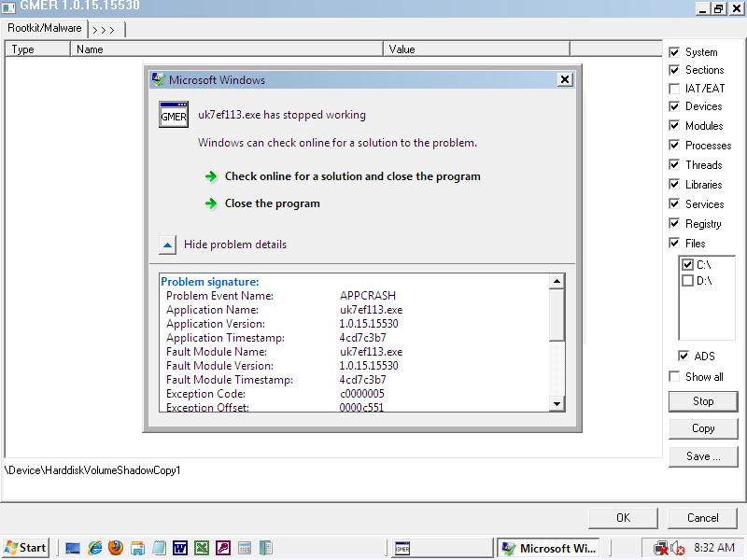Screen dimensions: 747x560
Task: Click the OK button
Action: [x=623, y=518]
